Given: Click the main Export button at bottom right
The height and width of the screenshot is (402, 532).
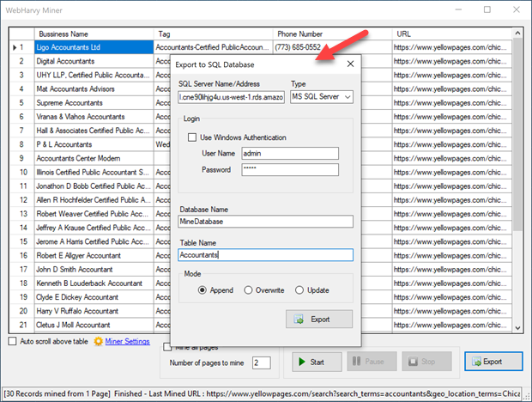Looking at the screenshot, I should (487, 362).
